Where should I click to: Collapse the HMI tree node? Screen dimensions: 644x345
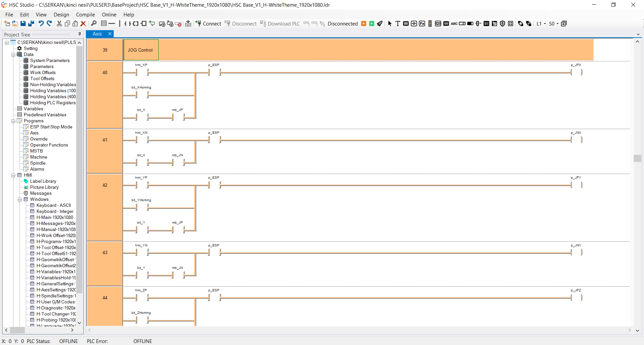tap(13, 175)
